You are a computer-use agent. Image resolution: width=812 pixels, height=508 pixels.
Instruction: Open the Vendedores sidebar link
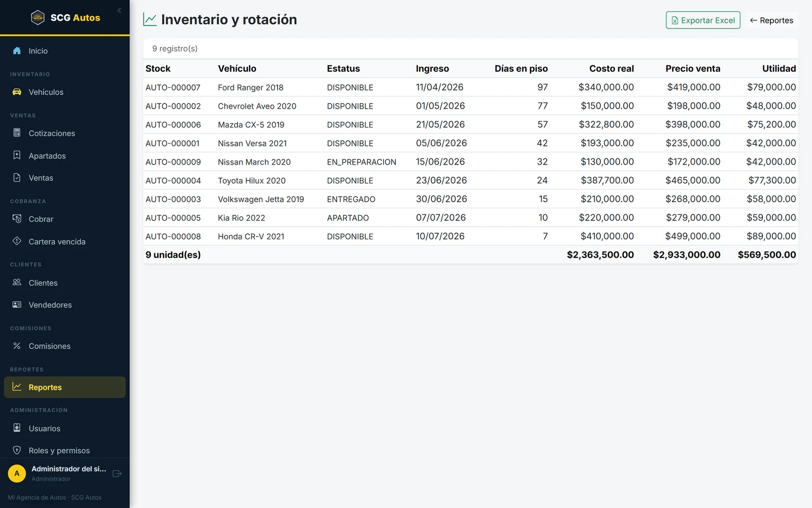[64, 305]
